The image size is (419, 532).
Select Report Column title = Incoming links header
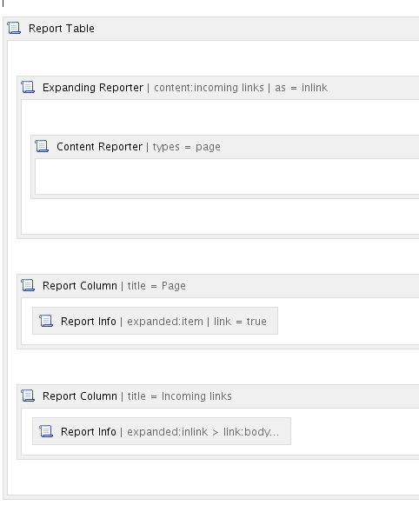coord(137,396)
